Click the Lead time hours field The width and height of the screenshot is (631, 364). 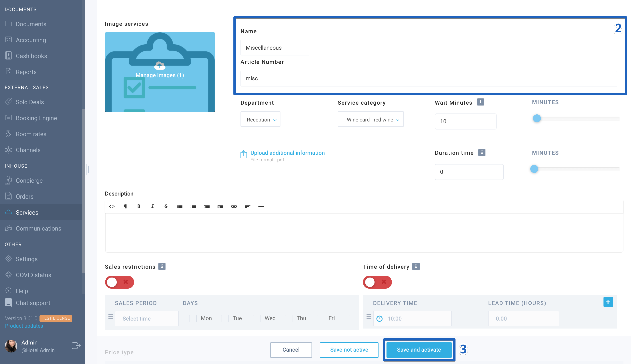tap(523, 319)
